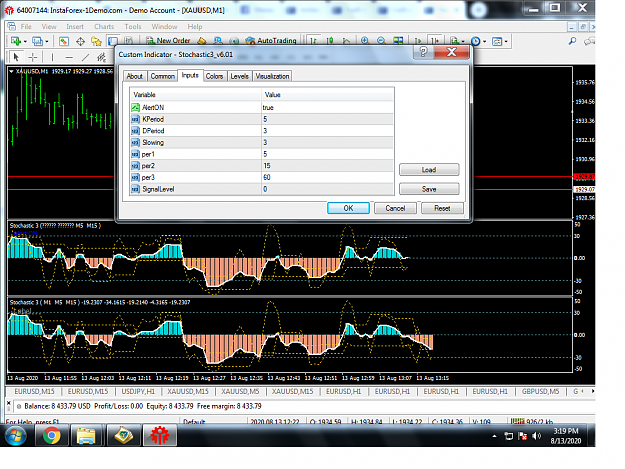Click the zoom in magnifier icon
The image size is (625, 469).
365,41
